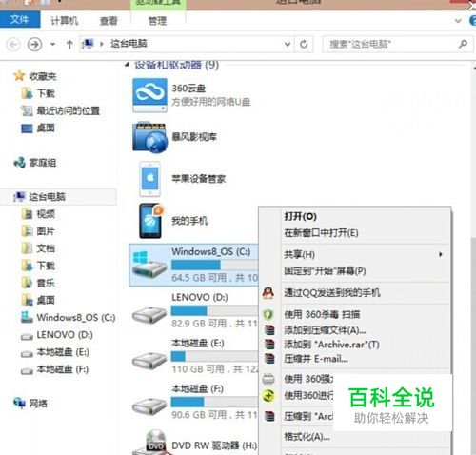Open the 苹果设备管家 phone icon
Viewport: 476px width, 455px height.
tap(149, 179)
